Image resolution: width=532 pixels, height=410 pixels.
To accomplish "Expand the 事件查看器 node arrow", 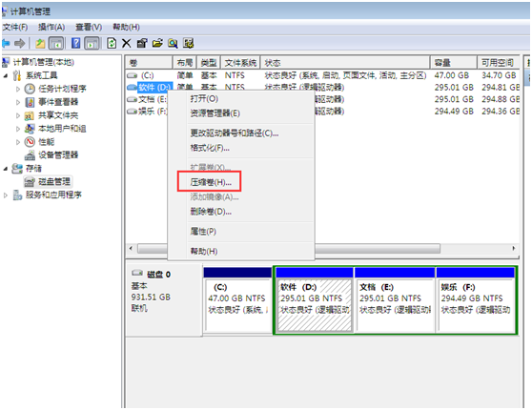I will pos(18,103).
